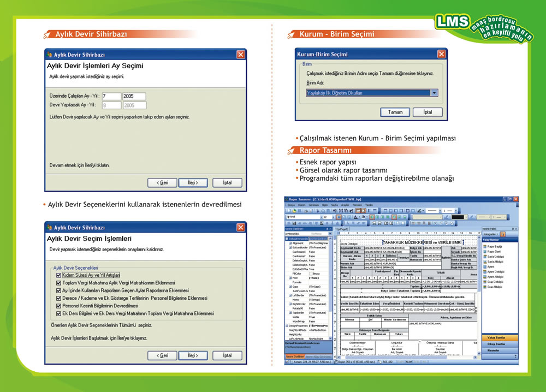The image size is (546, 392).
Task: Click the fill color bucket icon in formatting toolbar
Action: point(364,217)
